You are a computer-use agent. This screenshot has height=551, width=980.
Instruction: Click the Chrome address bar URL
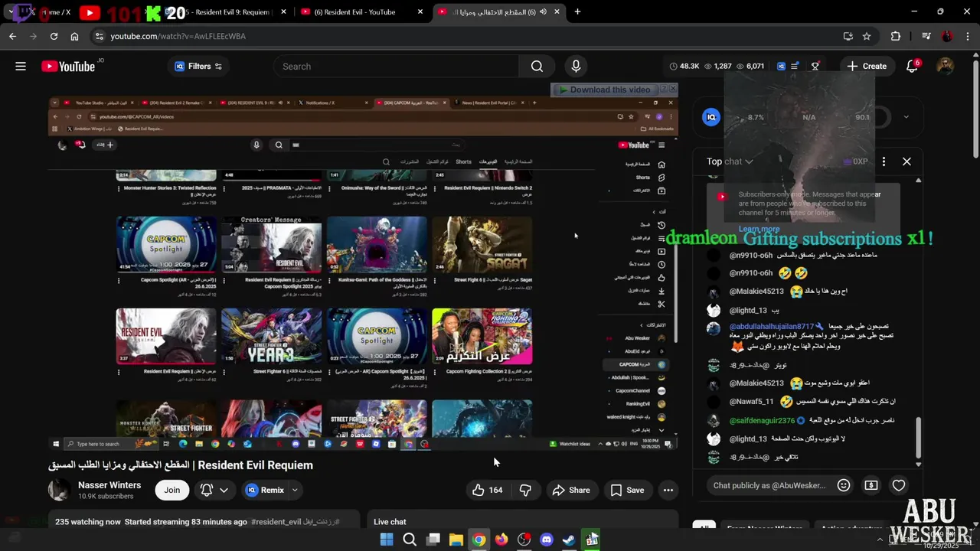(x=178, y=36)
